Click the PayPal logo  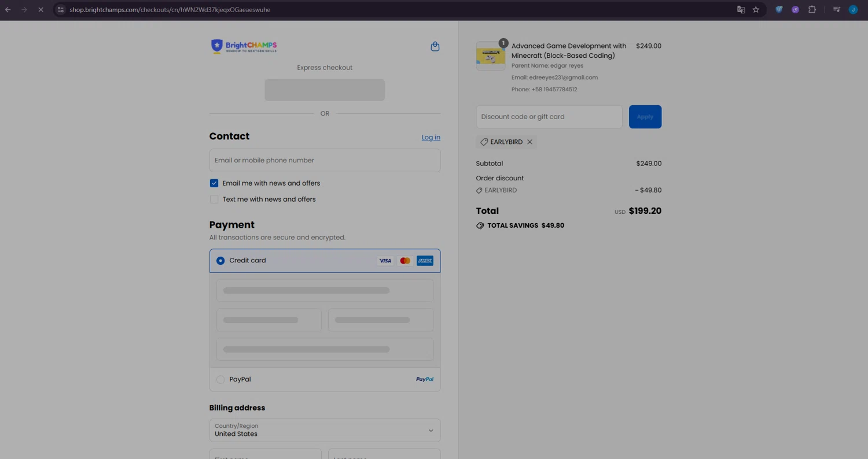point(425,380)
